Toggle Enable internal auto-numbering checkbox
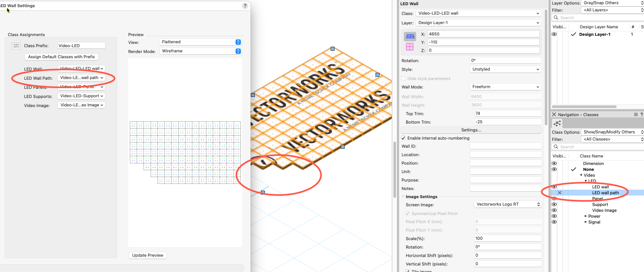 click(x=404, y=138)
